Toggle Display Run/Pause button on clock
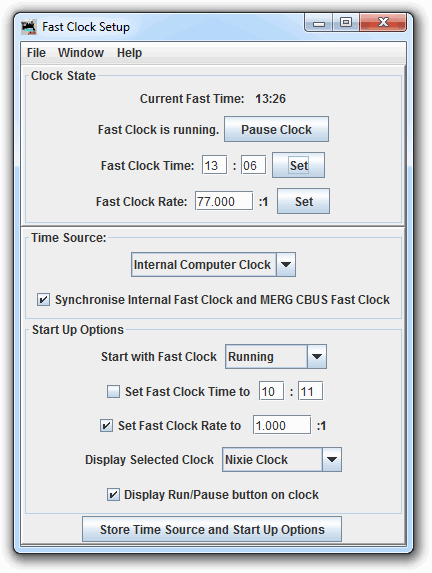The height and width of the screenshot is (573, 432). [113, 494]
